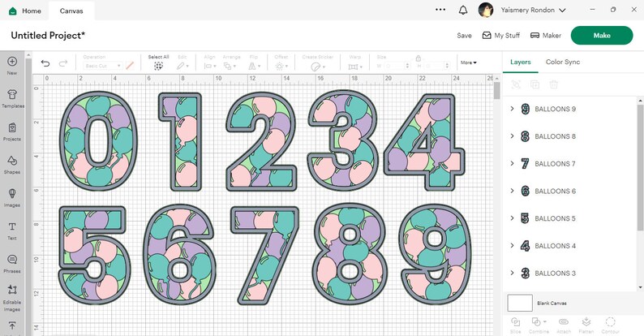This screenshot has height=336, width=644.
Task: Click the Warp tool icon
Action: pyautogui.click(x=355, y=66)
